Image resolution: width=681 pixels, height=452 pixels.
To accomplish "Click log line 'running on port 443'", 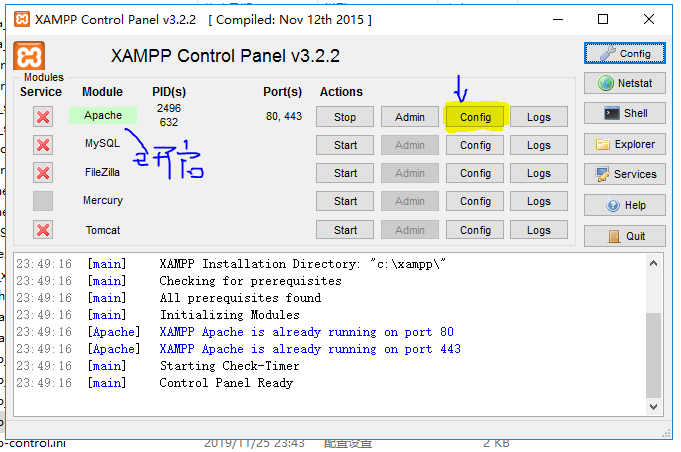I will tap(310, 349).
